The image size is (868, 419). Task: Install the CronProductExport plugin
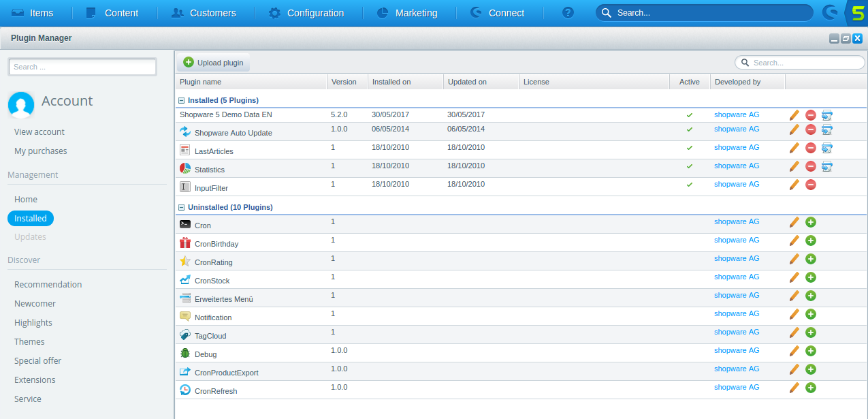coord(811,369)
